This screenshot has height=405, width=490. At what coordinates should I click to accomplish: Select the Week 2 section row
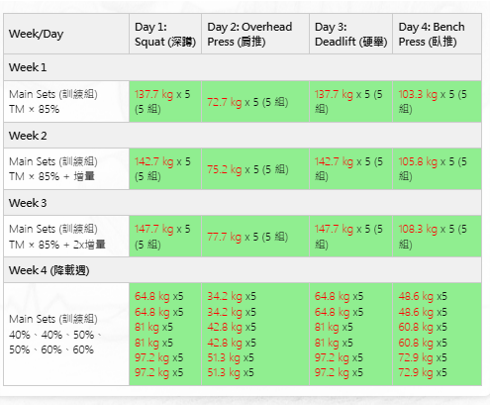[x=242, y=136]
